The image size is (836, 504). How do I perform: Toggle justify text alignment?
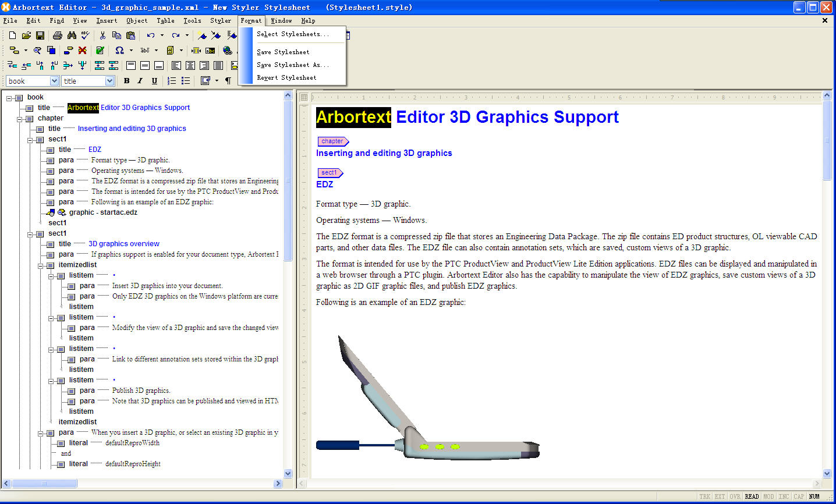218,66
